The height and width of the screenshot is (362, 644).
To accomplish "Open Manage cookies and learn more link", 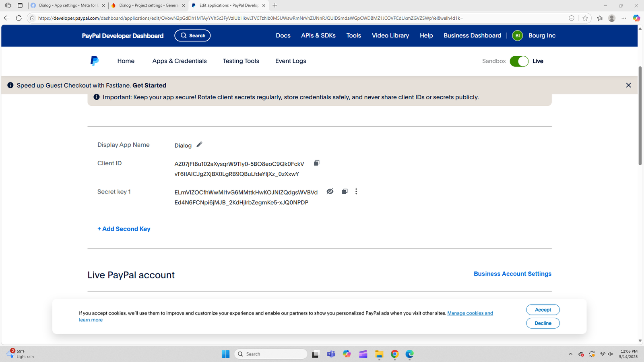I will 470,313.
